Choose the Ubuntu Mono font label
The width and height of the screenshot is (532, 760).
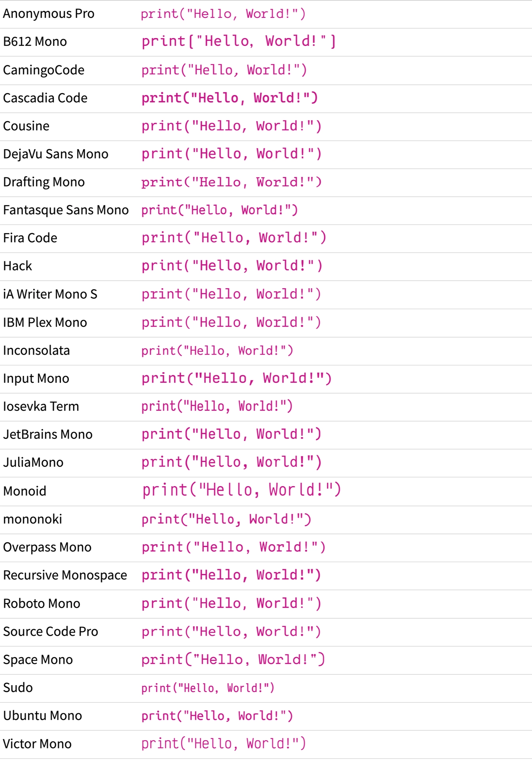42,716
